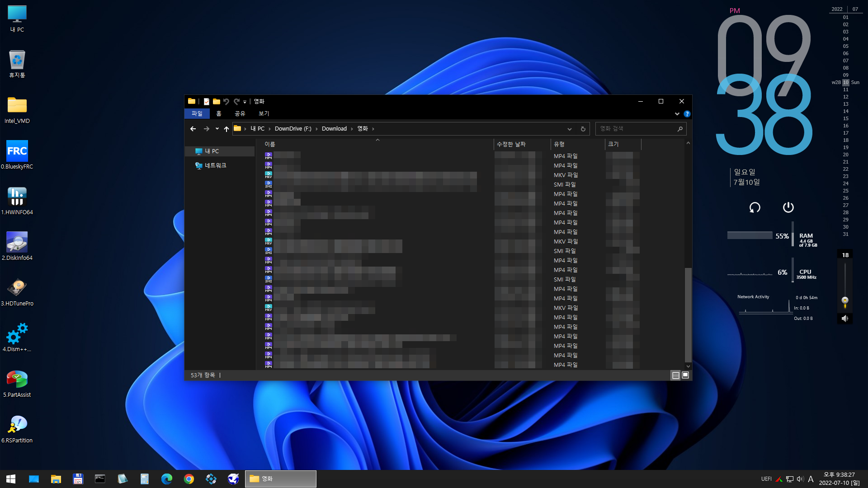The image size is (868, 488).
Task: Open the 홈 ribbon tab
Action: point(219,113)
